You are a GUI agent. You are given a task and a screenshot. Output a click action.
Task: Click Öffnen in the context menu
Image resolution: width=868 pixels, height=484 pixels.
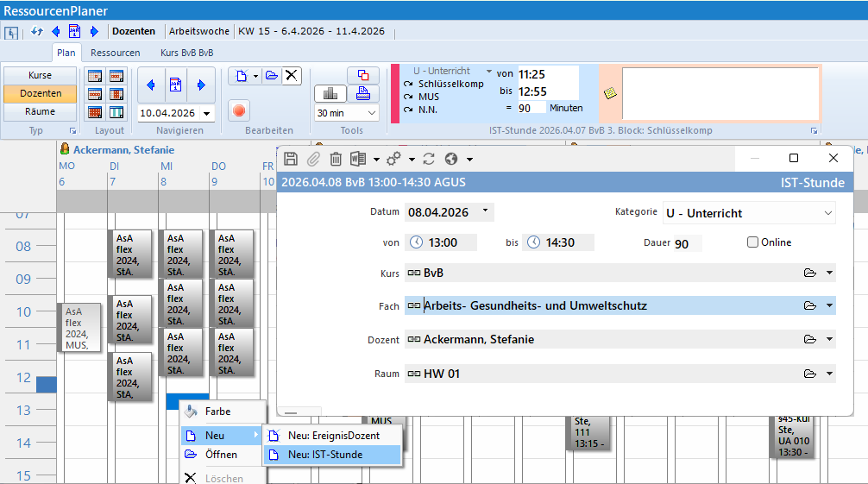(221, 455)
